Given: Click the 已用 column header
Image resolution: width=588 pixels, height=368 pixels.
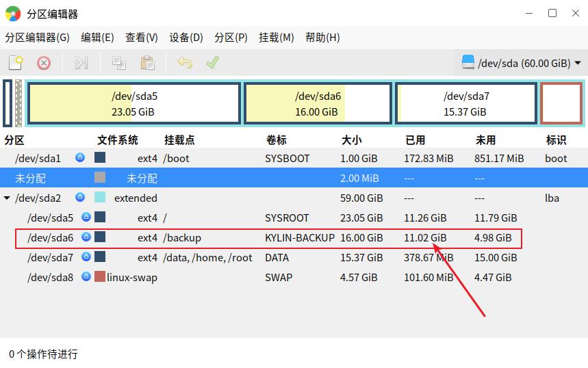Looking at the screenshot, I should [415, 140].
